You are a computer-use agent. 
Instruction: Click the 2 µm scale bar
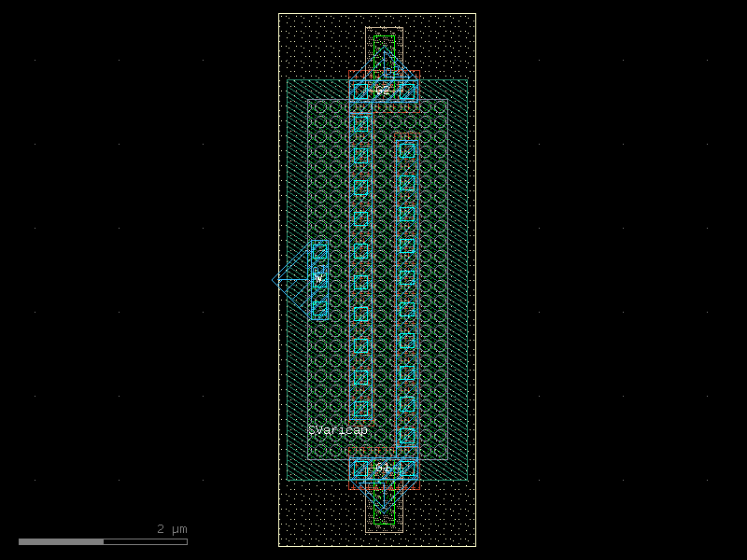click(103, 541)
